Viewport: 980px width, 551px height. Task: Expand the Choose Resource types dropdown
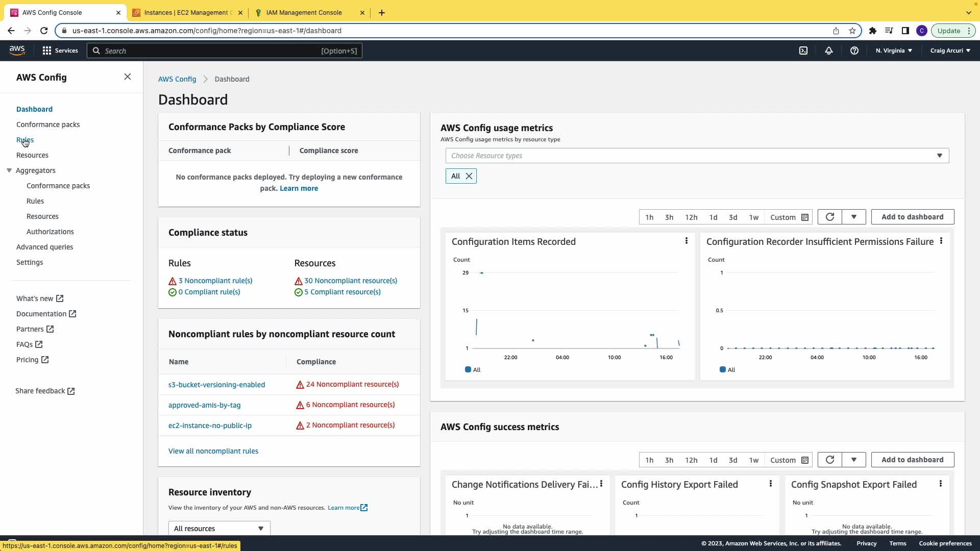pos(697,156)
